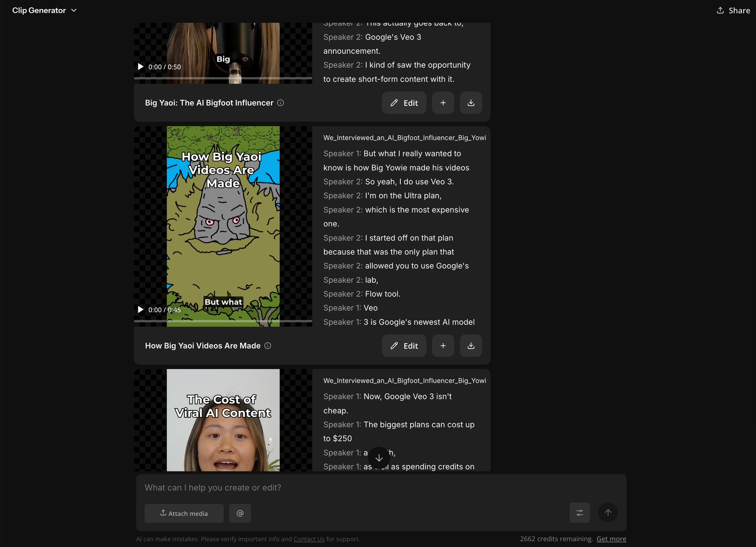Open the How Big Yaoi Videos Are Made thumbnail

(223, 226)
